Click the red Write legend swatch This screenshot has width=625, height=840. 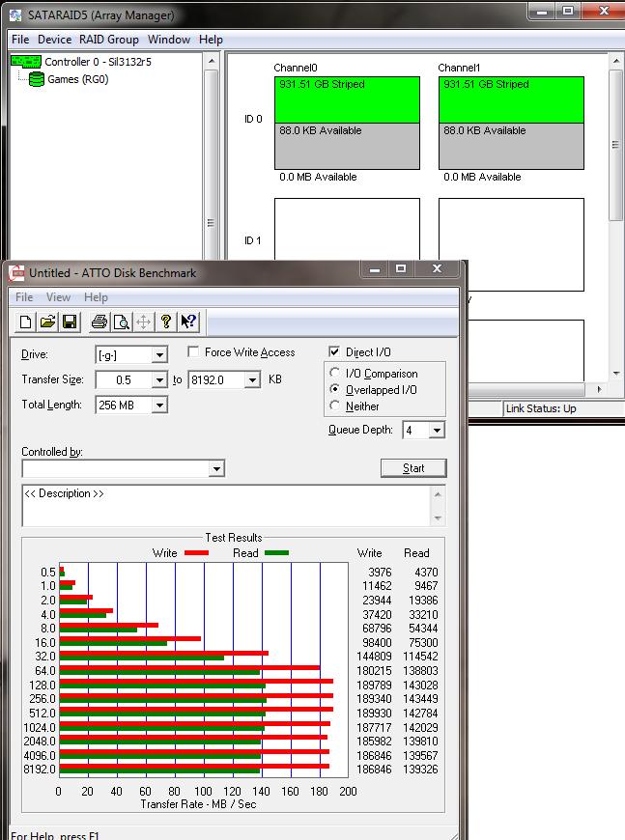tap(196, 553)
